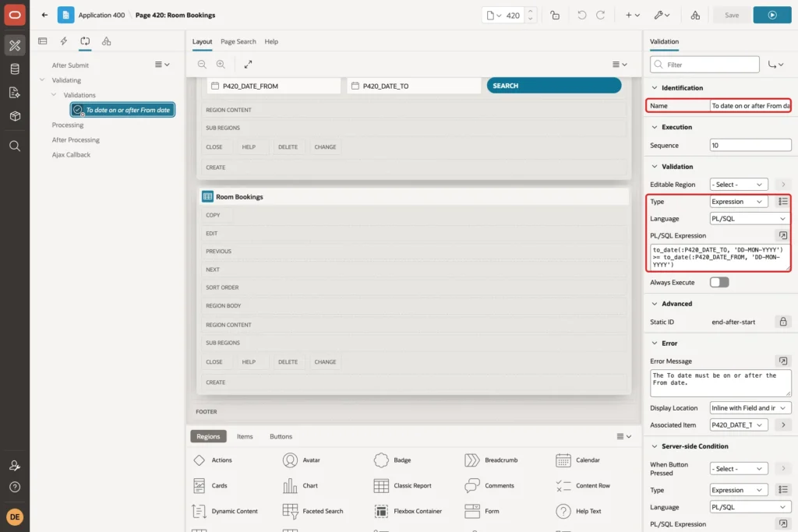This screenshot has height=532, width=798.
Task: Switch to the Rendering tree tab icon
Action: (x=43, y=41)
